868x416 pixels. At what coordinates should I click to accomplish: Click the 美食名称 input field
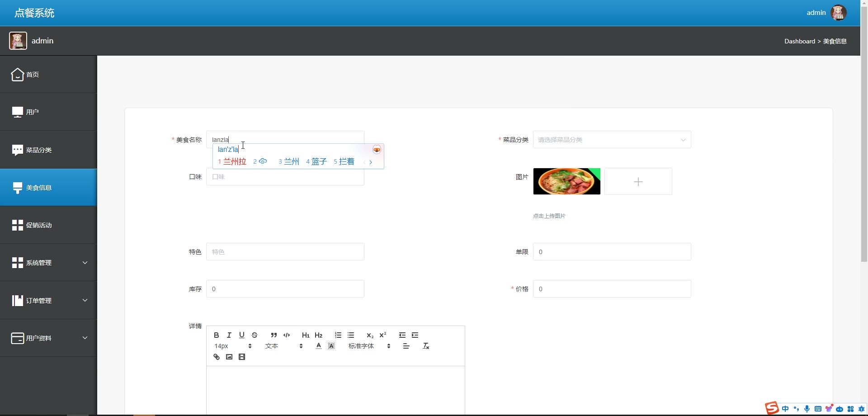[x=285, y=140]
